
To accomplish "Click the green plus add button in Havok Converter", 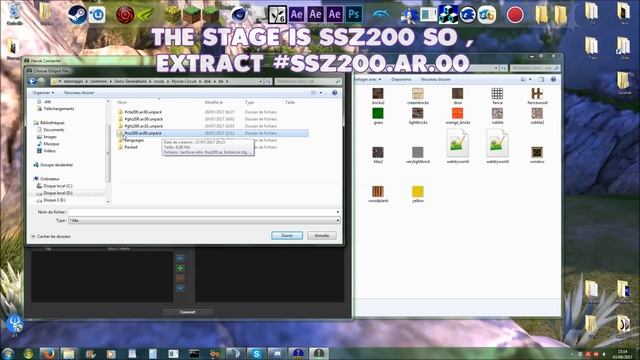I will (180, 268).
